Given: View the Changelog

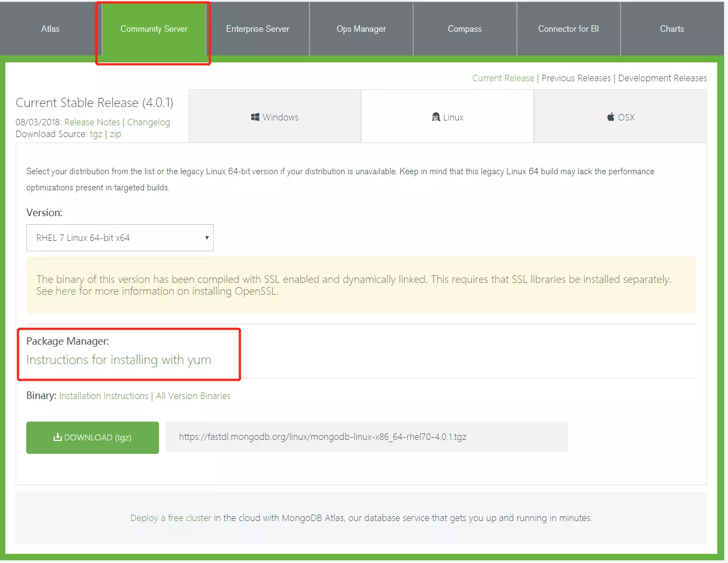Looking at the screenshot, I should point(148,122).
